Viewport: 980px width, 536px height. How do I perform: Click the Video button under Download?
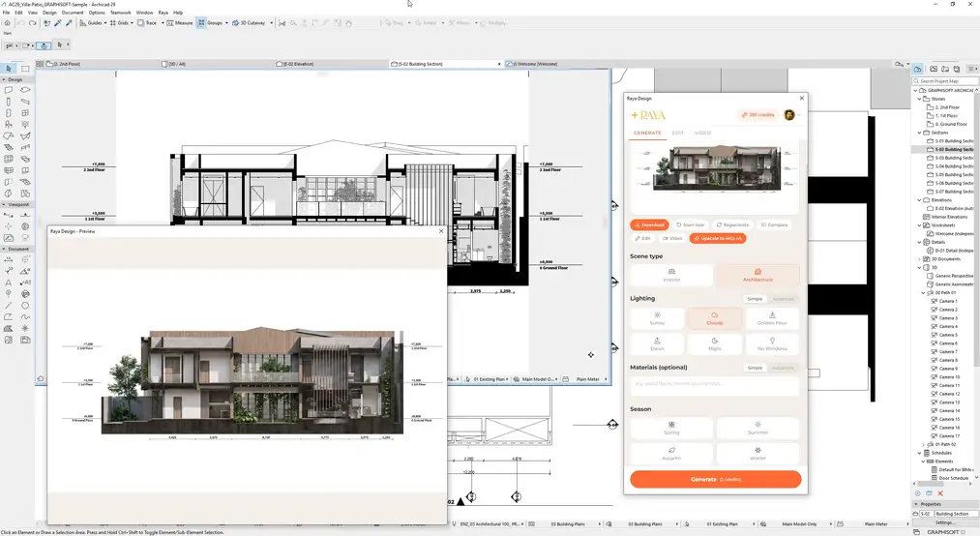[672, 239]
